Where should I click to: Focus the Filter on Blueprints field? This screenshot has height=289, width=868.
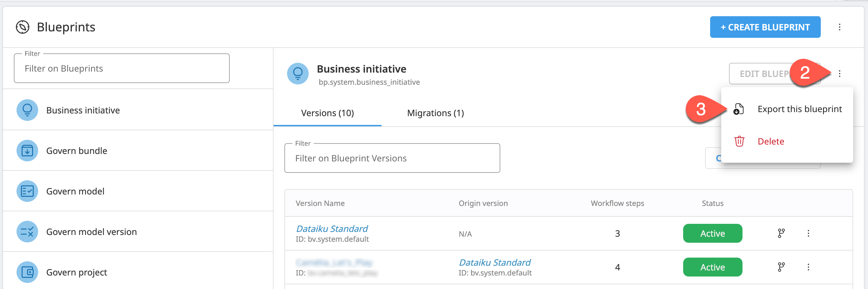(122, 69)
